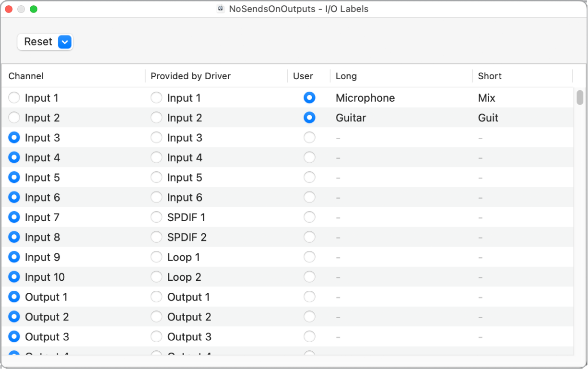Image resolution: width=588 pixels, height=370 pixels.
Task: Open the Reset dropdown options
Action: point(65,42)
